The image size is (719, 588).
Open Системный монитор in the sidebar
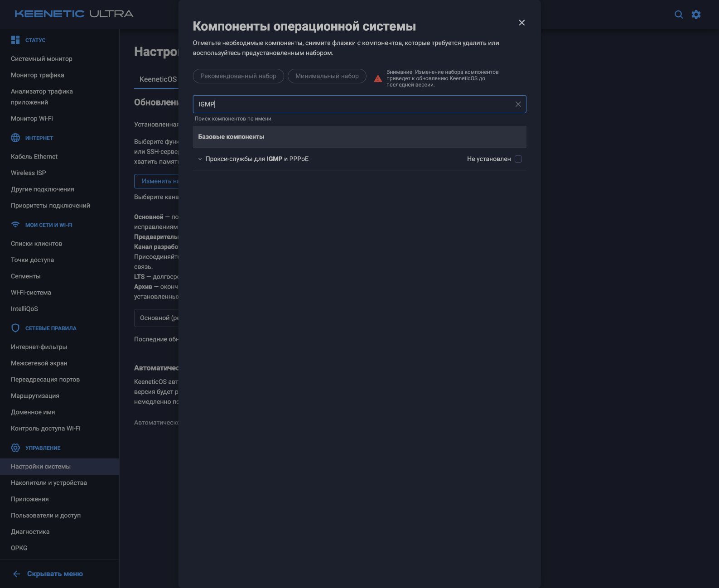coord(42,59)
